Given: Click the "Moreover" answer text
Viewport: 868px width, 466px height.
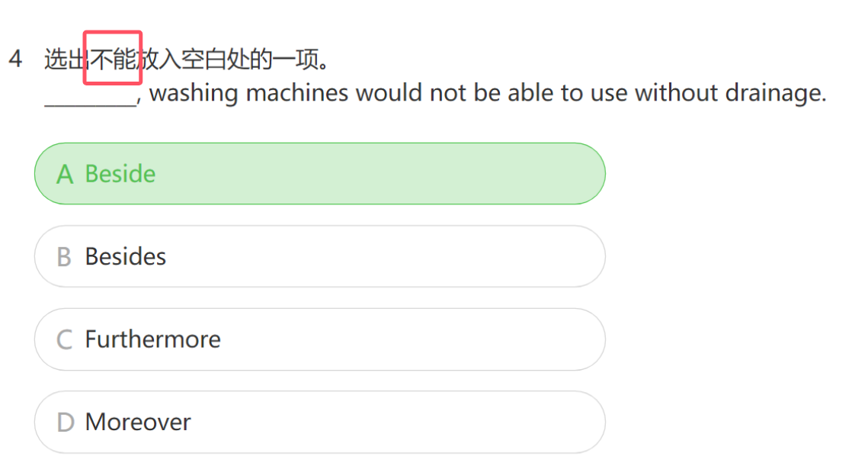Looking at the screenshot, I should pos(138,422).
